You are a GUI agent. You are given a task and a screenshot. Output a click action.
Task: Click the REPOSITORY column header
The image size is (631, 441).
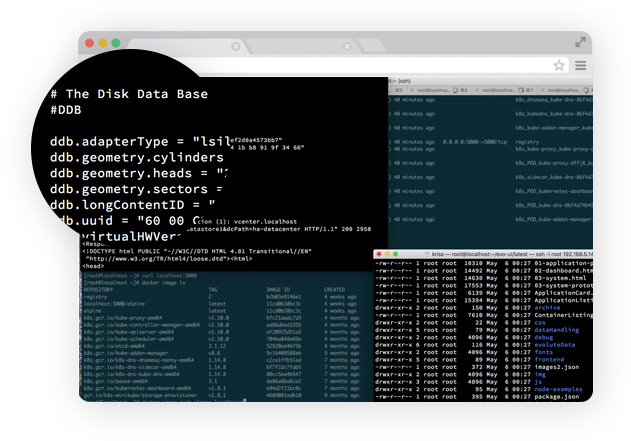(x=98, y=290)
